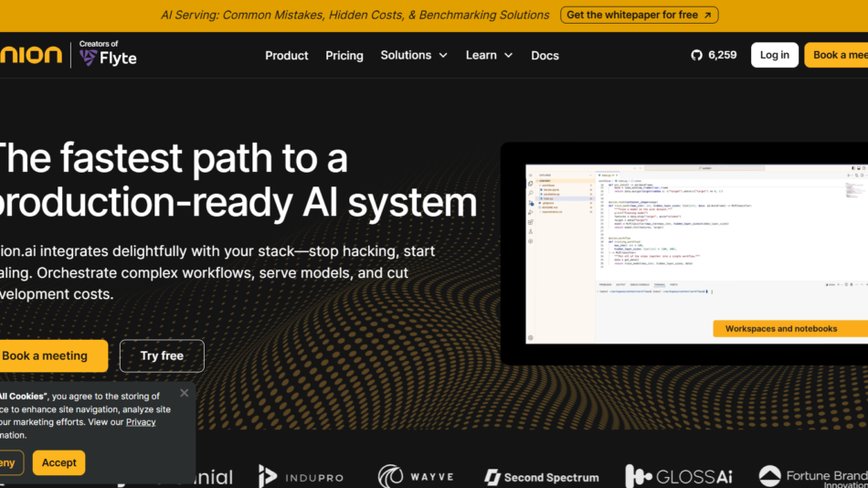The image size is (868, 488).
Task: Go to the Pricing page
Action: [344, 56]
